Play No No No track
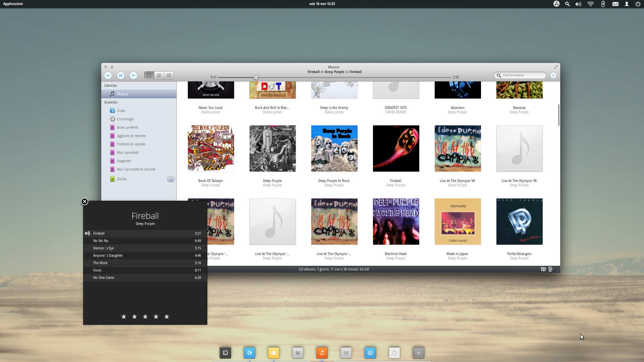 [x=145, y=241]
